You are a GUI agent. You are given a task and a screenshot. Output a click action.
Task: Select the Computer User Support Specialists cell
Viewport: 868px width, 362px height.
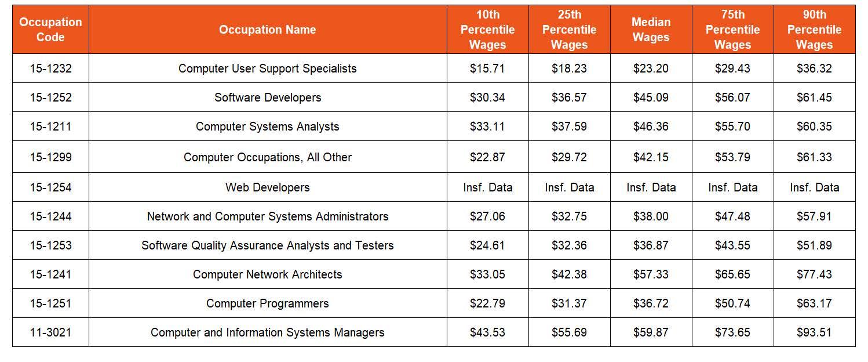(x=268, y=68)
